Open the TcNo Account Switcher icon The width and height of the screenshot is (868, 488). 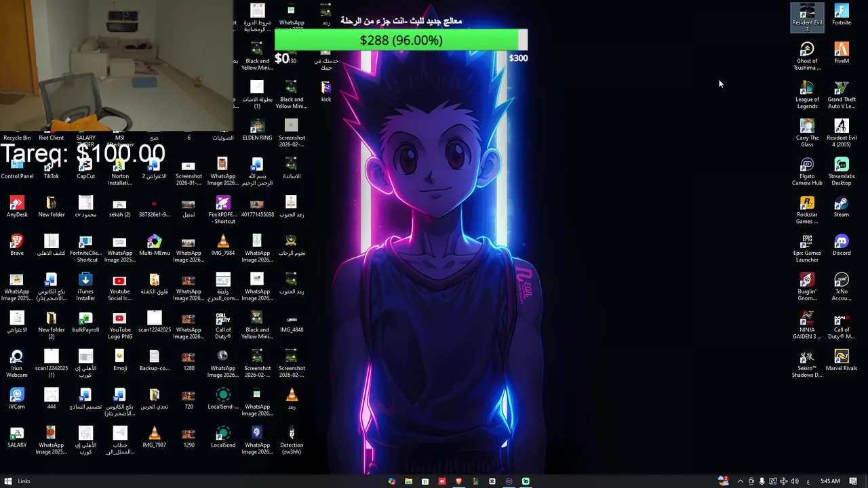point(842,287)
